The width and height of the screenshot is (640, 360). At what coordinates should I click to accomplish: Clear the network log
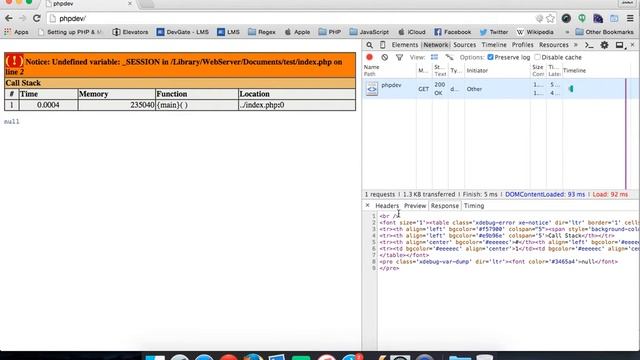[384, 57]
